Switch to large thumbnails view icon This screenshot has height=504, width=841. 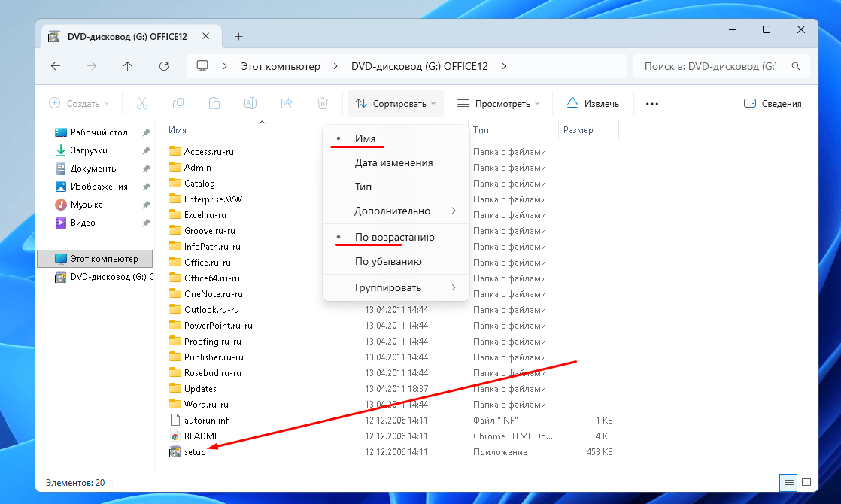(x=806, y=483)
